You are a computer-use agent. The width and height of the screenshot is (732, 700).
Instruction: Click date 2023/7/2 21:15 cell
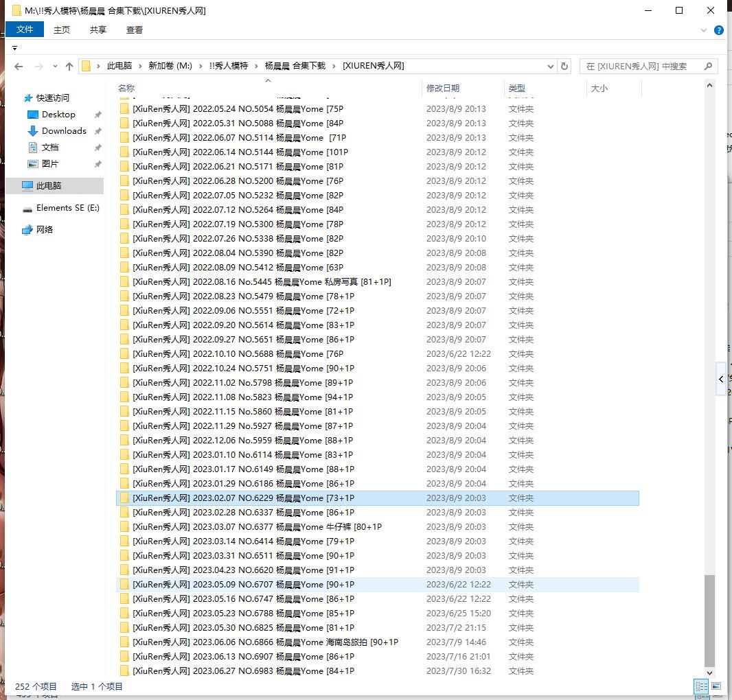(x=456, y=628)
